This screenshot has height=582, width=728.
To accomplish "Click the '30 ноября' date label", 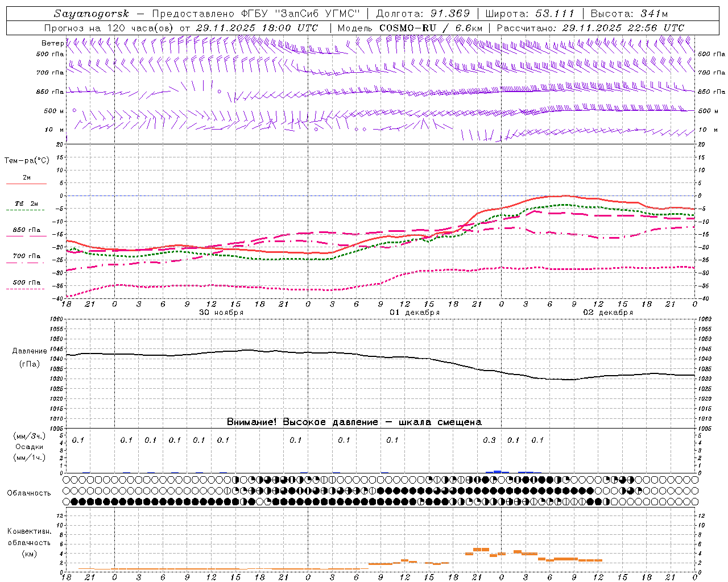I will pyautogui.click(x=221, y=313).
